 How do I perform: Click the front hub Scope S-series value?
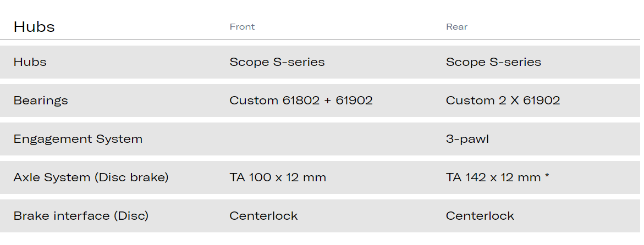tap(277, 62)
